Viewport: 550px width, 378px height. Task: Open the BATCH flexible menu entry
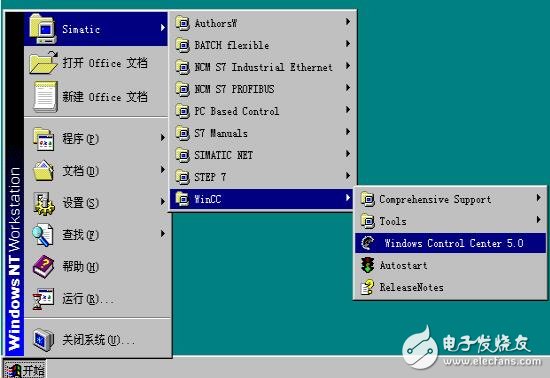[262, 45]
